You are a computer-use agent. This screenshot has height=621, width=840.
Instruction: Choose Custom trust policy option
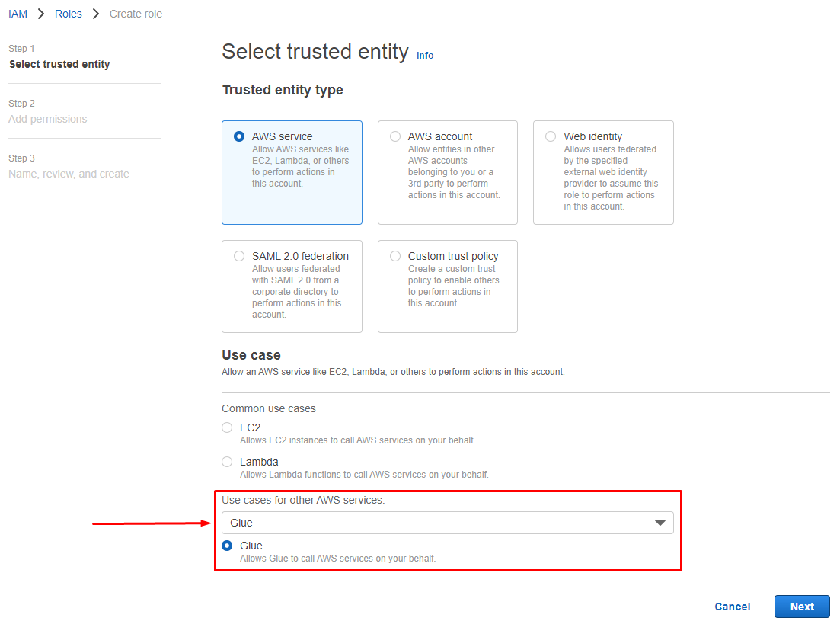[x=394, y=255]
